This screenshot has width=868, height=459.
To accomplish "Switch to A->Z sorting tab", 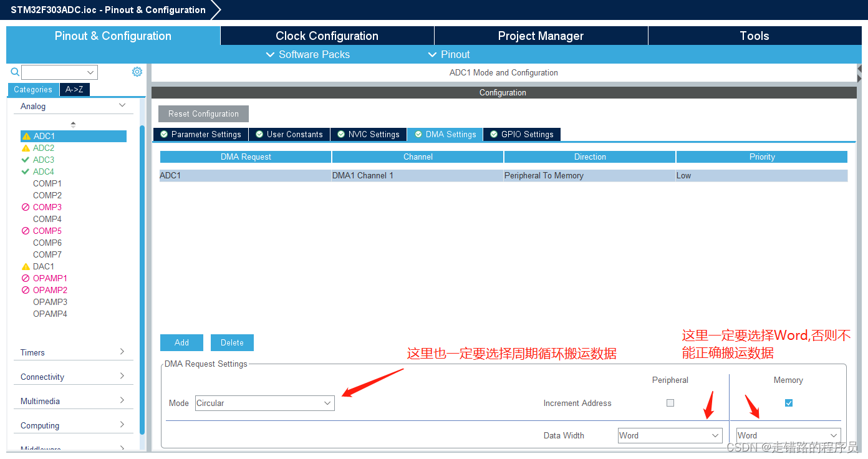I will (x=74, y=89).
